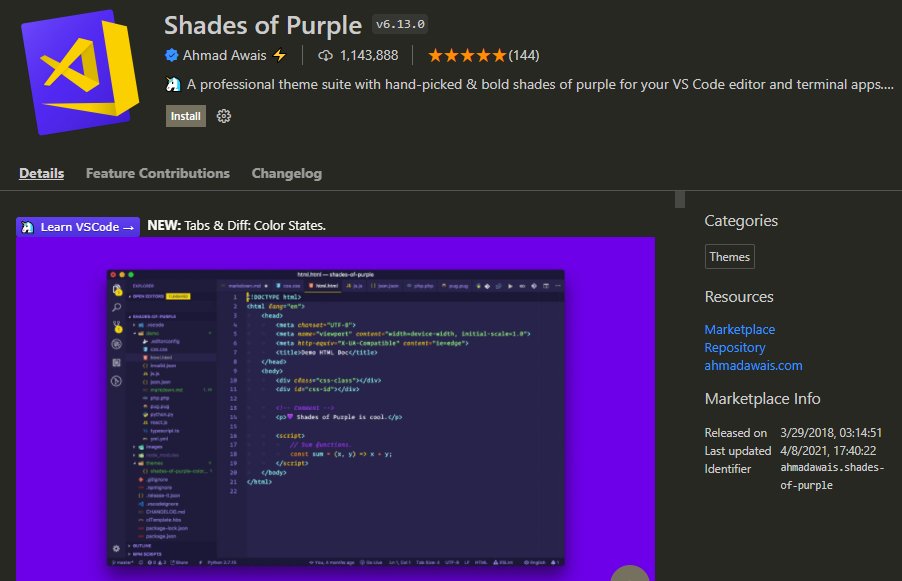Open the Marketplace resource link
Viewport: 902px width, 581px height.
[740, 330]
